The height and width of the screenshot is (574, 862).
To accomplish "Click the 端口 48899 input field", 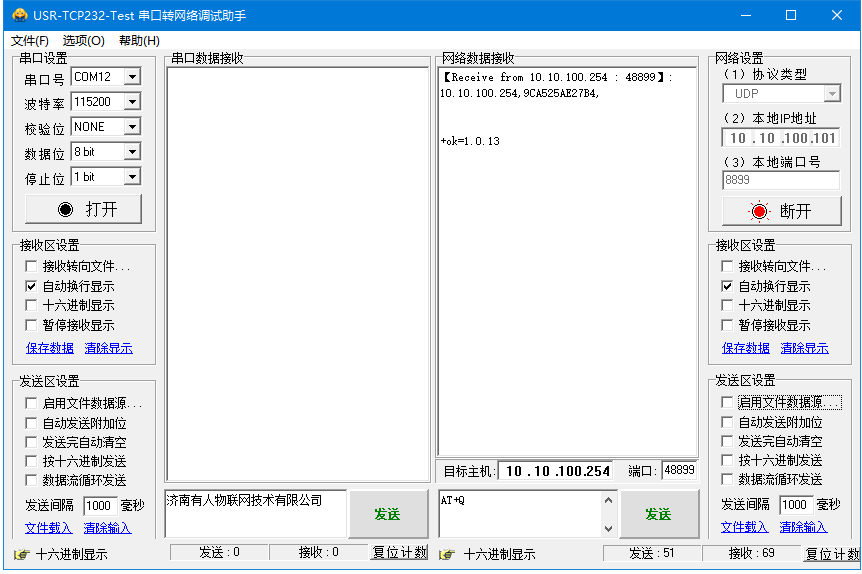I will coord(679,470).
